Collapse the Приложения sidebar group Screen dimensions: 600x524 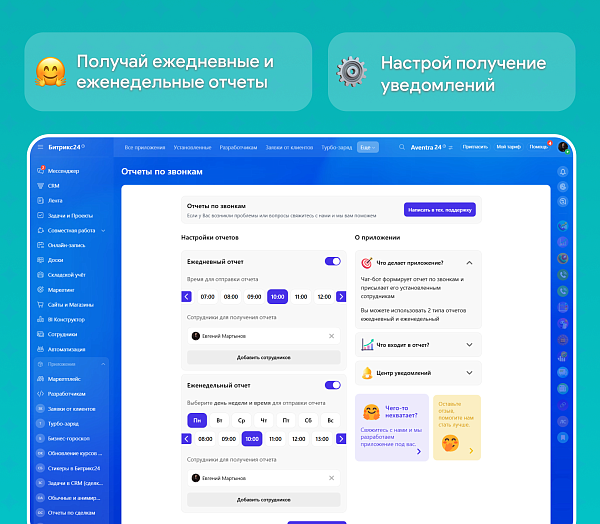103,364
